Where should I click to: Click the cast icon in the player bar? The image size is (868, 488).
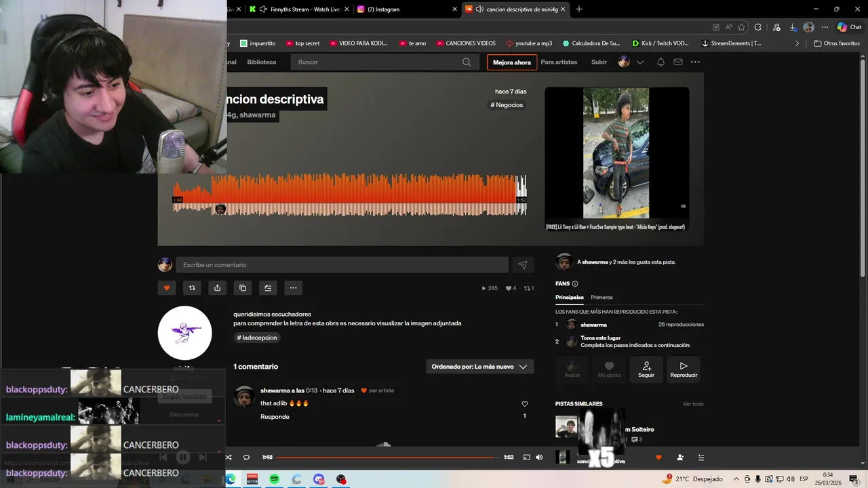(526, 457)
